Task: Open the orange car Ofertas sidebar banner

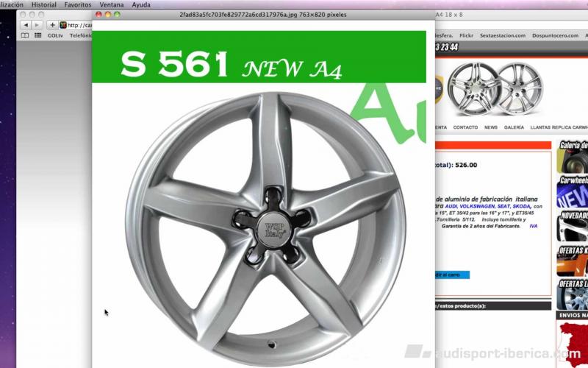Action: (x=573, y=261)
